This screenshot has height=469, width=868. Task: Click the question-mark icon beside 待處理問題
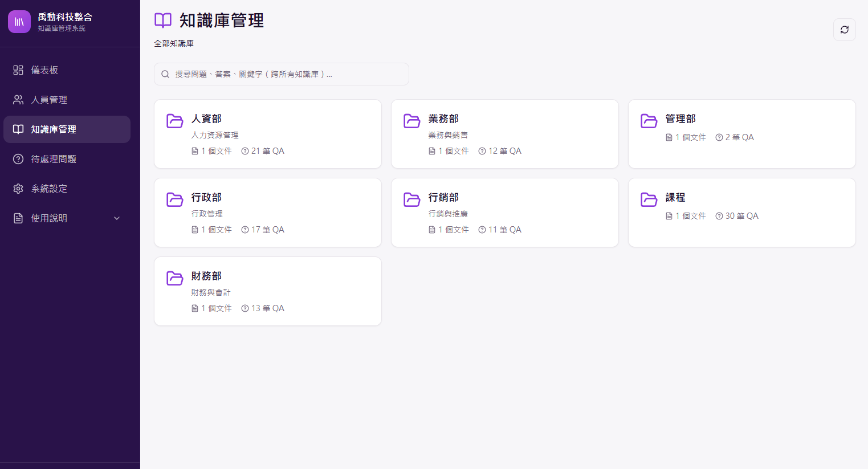coord(18,159)
